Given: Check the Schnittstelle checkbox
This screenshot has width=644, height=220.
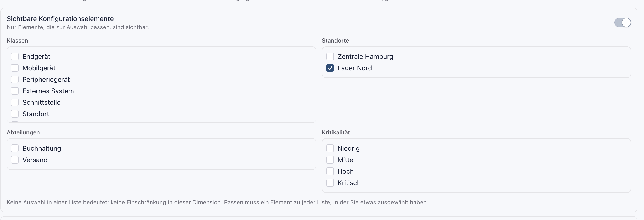Looking at the screenshot, I should coord(15,102).
